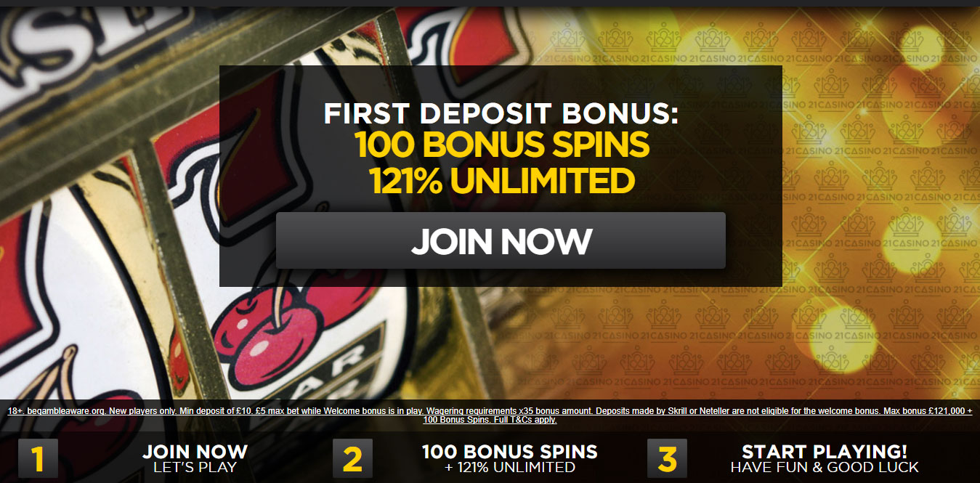The height and width of the screenshot is (483, 980).
Task: Select the '100 BONUS SPINS + 121% UNLIMITED' step label
Action: click(509, 458)
